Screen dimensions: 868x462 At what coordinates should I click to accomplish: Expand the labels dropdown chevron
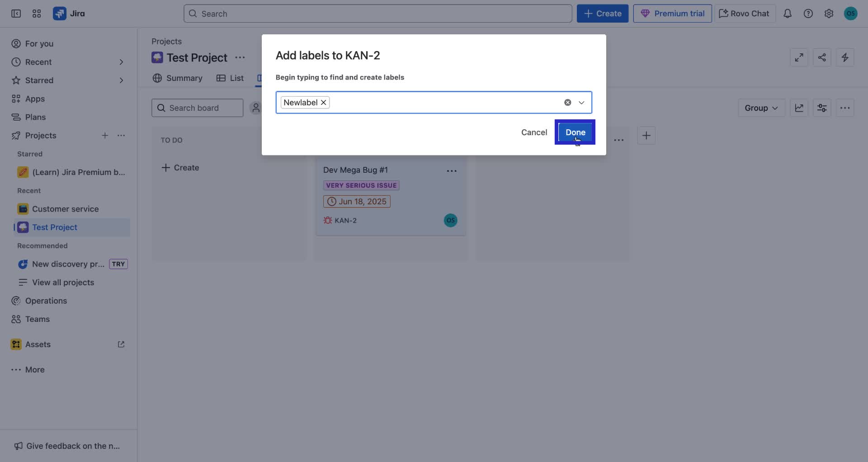(x=582, y=102)
